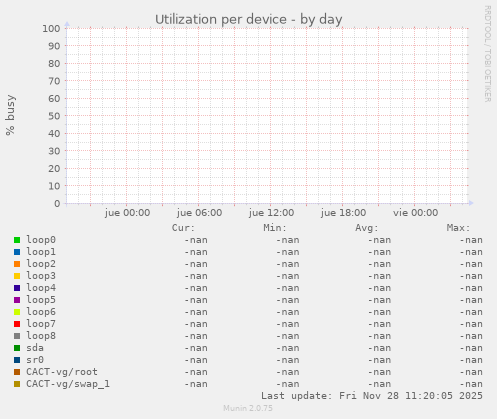Screen dimensions: 497x419
Task: Click the Cur: column header
Action: [183, 228]
